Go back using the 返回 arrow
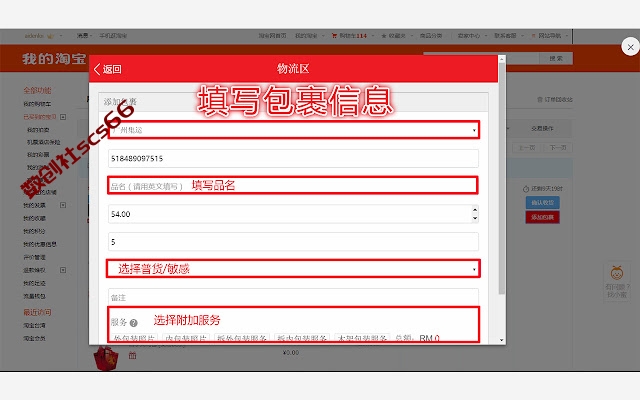Screen dimensions: 640x400 click(108, 69)
